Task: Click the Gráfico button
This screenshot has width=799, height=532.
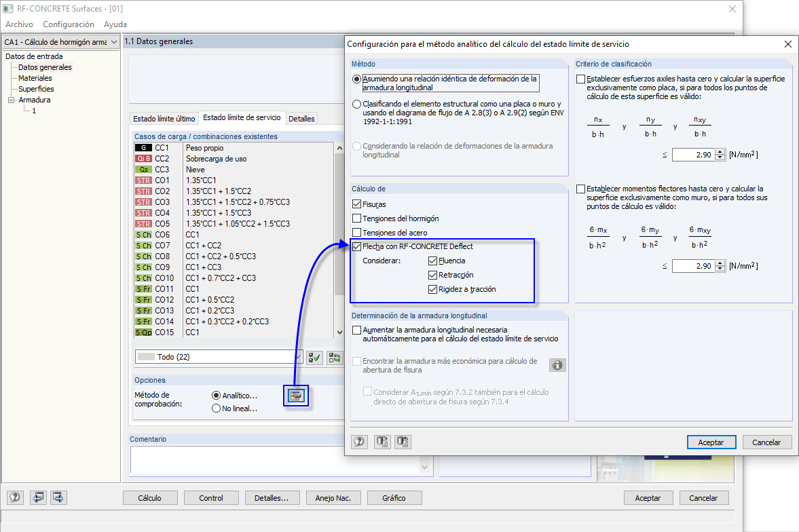Action: coord(394,498)
